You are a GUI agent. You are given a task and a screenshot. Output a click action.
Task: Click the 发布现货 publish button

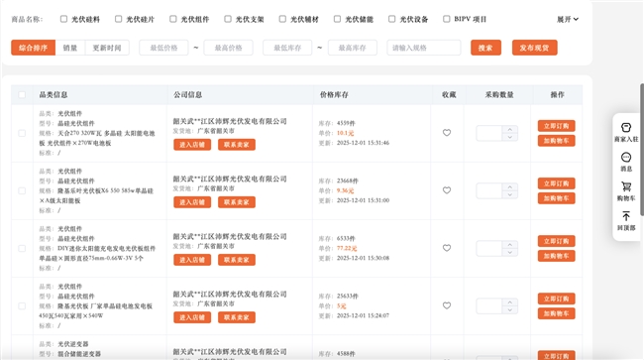pyautogui.click(x=534, y=48)
